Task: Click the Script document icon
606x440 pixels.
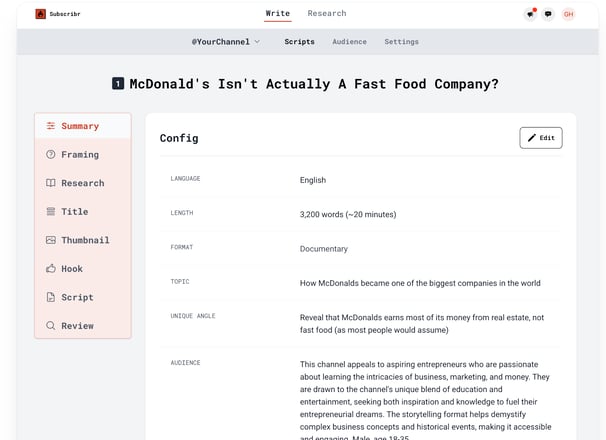Action: tap(51, 297)
